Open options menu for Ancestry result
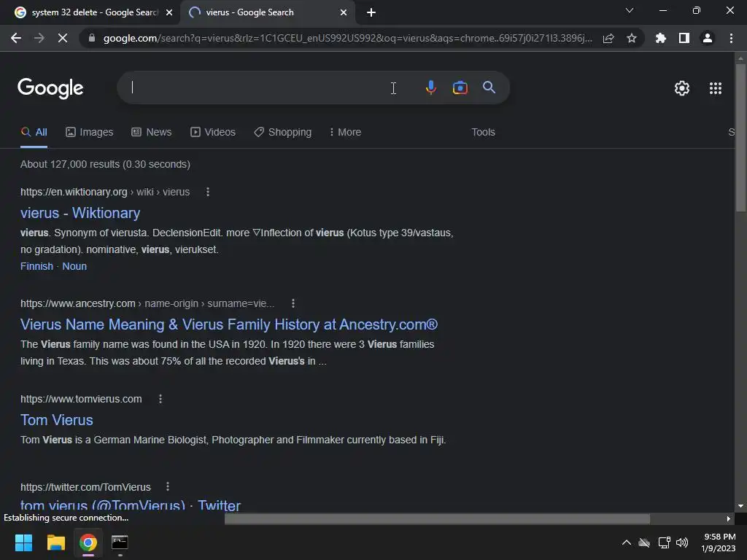Viewport: 747px width, 560px height. coord(293,303)
